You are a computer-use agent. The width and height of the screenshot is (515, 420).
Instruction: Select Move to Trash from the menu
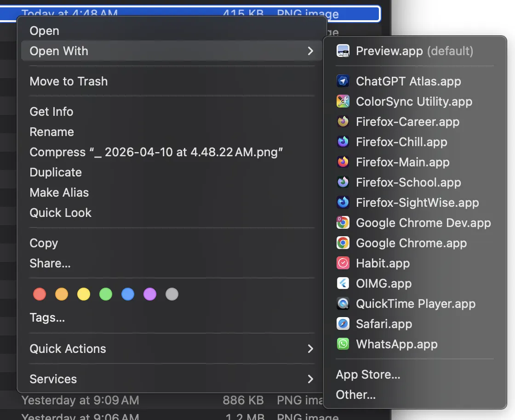69,81
